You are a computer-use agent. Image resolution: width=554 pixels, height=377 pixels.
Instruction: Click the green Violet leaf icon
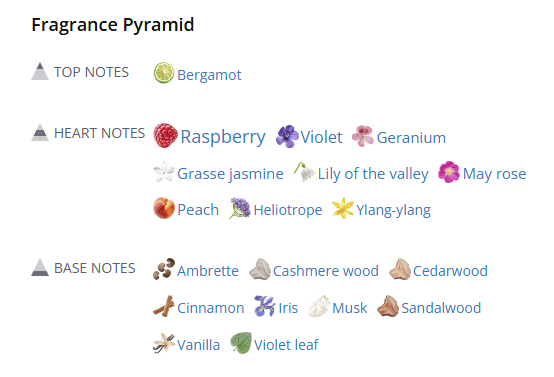(x=241, y=343)
